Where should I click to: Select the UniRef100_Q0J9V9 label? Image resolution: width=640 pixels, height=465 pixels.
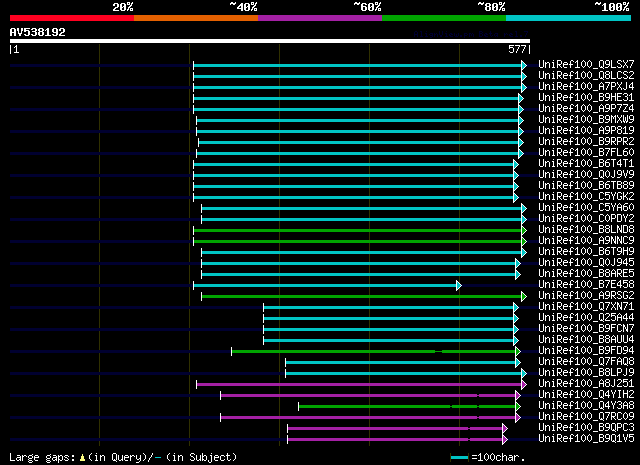[586, 174]
